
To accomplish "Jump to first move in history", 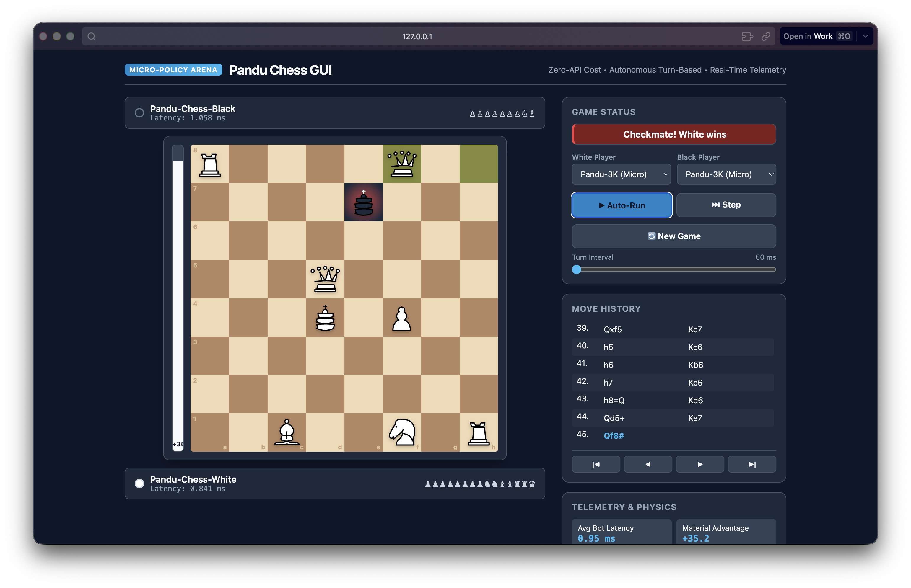I will [596, 464].
